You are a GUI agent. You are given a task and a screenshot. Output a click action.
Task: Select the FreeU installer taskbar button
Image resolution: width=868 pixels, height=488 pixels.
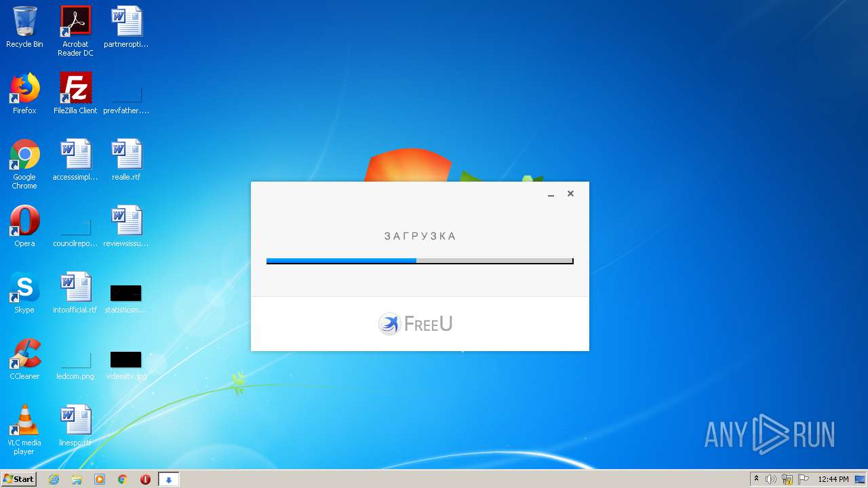coord(169,479)
